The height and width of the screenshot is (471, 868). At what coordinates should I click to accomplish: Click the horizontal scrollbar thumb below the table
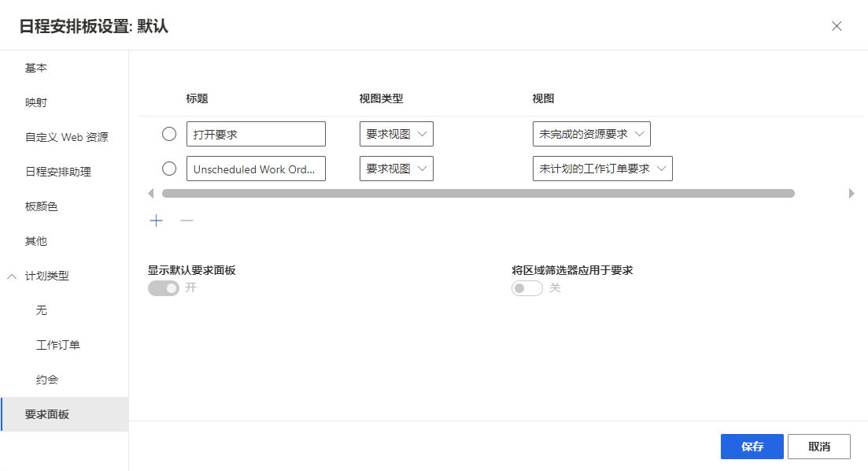pos(478,194)
